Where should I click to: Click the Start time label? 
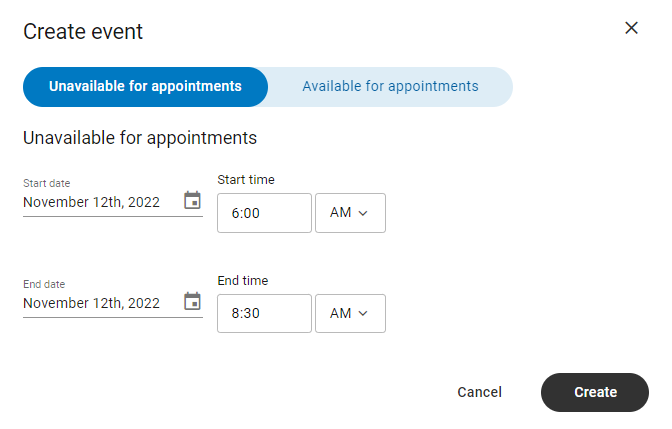tap(246, 180)
